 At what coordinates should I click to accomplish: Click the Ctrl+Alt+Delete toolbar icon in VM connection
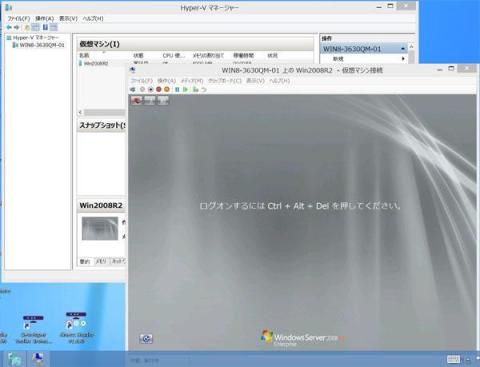pos(133,89)
